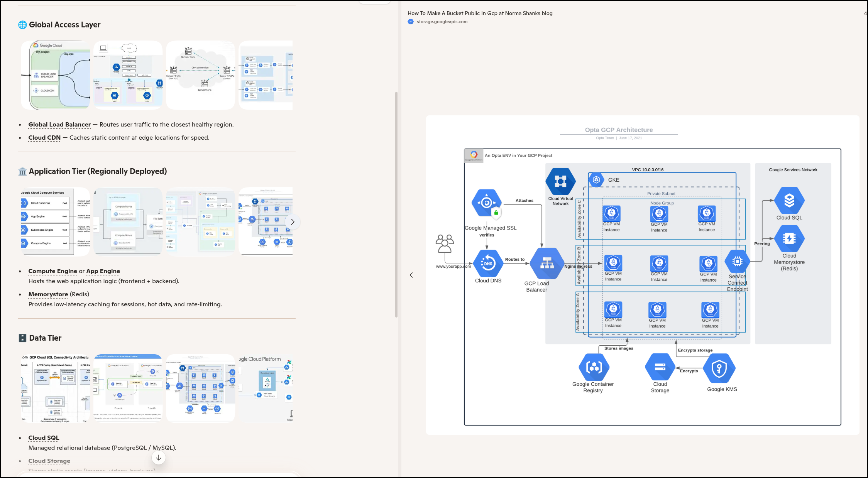The image size is (868, 478).
Task: Open the Compute Engine link
Action: (x=52, y=271)
